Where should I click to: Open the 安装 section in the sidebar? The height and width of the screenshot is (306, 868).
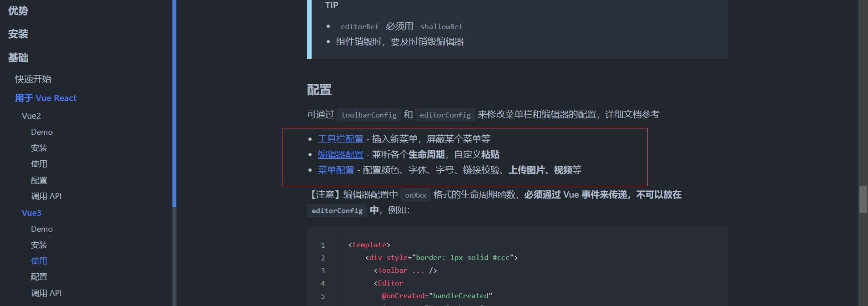tap(18, 34)
